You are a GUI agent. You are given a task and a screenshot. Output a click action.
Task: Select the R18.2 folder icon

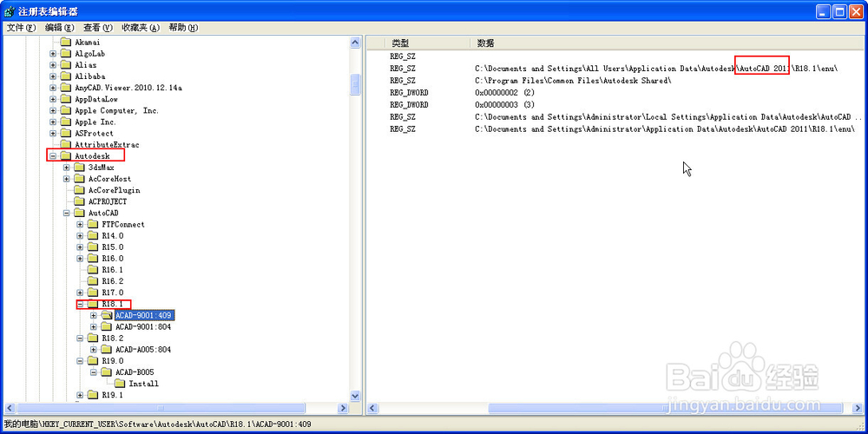coord(93,339)
